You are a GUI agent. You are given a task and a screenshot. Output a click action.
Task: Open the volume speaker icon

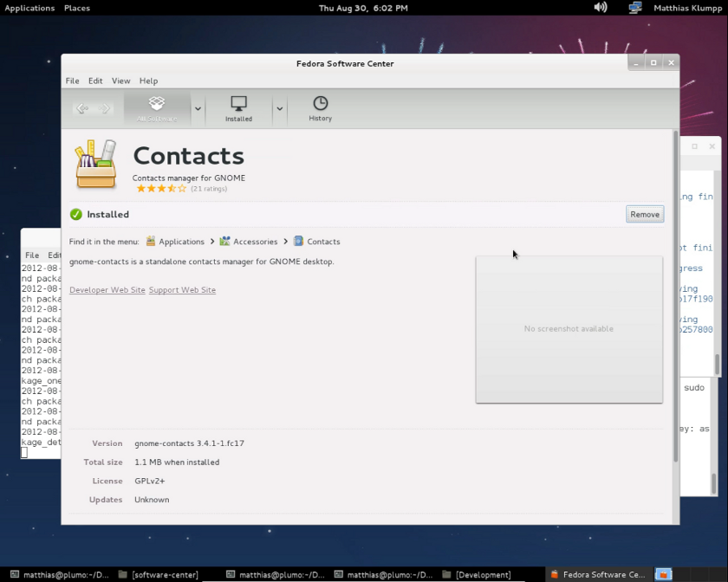pyautogui.click(x=601, y=8)
